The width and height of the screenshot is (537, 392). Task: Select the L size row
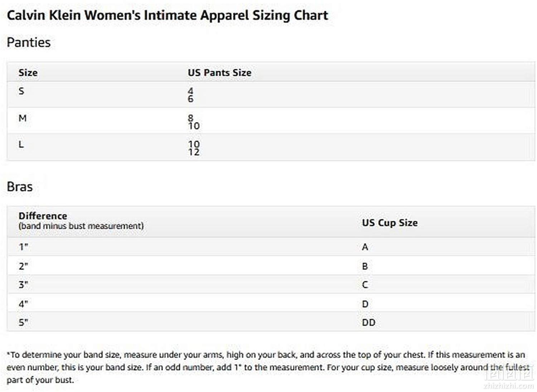271,147
